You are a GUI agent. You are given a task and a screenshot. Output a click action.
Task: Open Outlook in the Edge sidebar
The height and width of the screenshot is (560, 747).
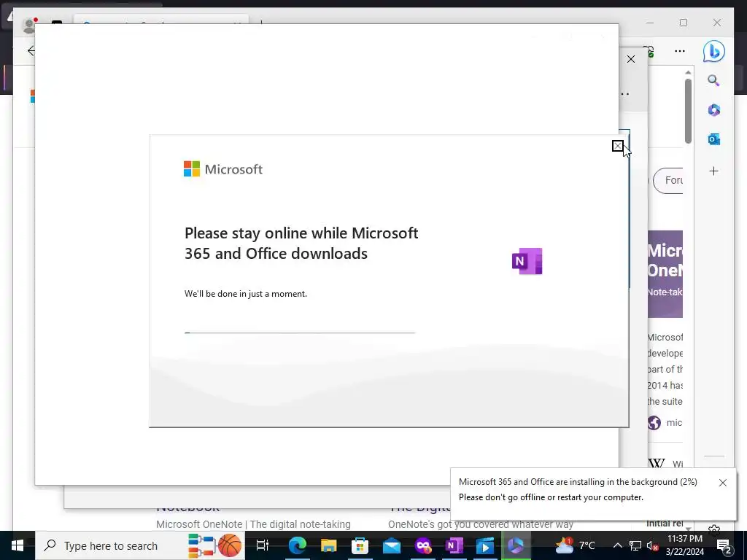(x=713, y=139)
